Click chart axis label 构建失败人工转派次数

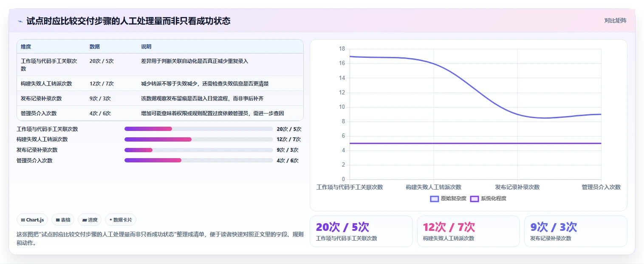click(433, 187)
